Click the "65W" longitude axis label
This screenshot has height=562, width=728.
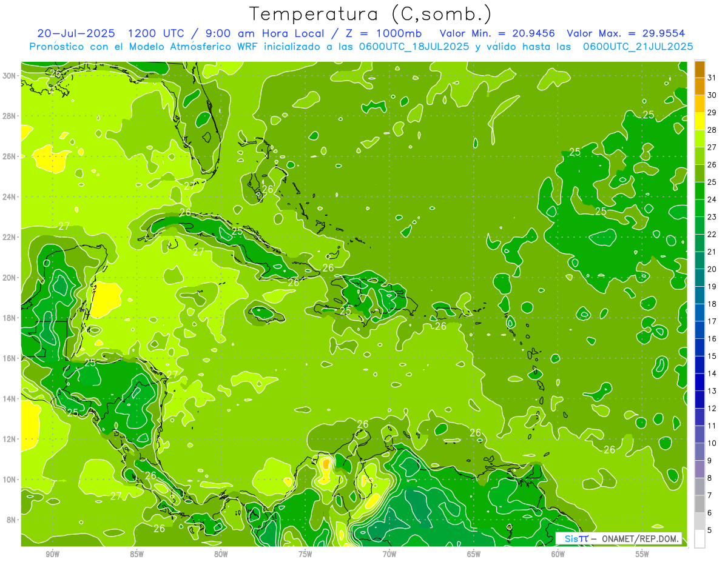(x=474, y=554)
